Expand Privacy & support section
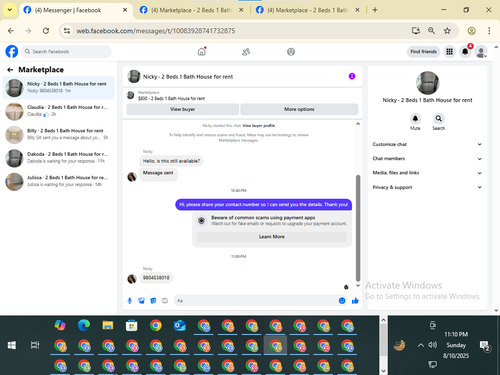 pos(427,187)
